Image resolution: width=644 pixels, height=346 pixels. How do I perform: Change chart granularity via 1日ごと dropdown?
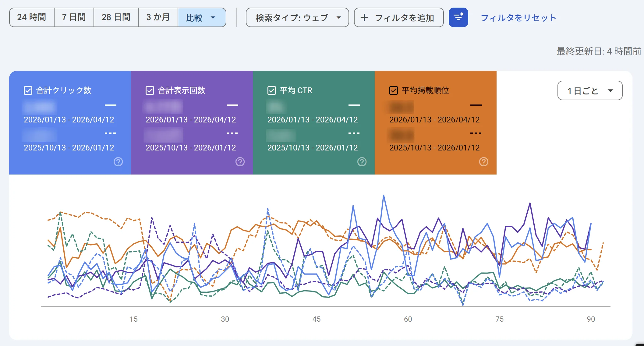coord(590,90)
